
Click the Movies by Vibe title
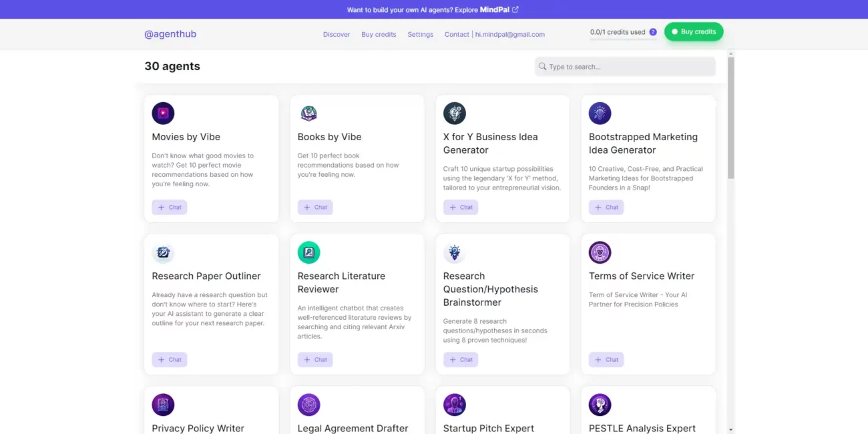[186, 137]
